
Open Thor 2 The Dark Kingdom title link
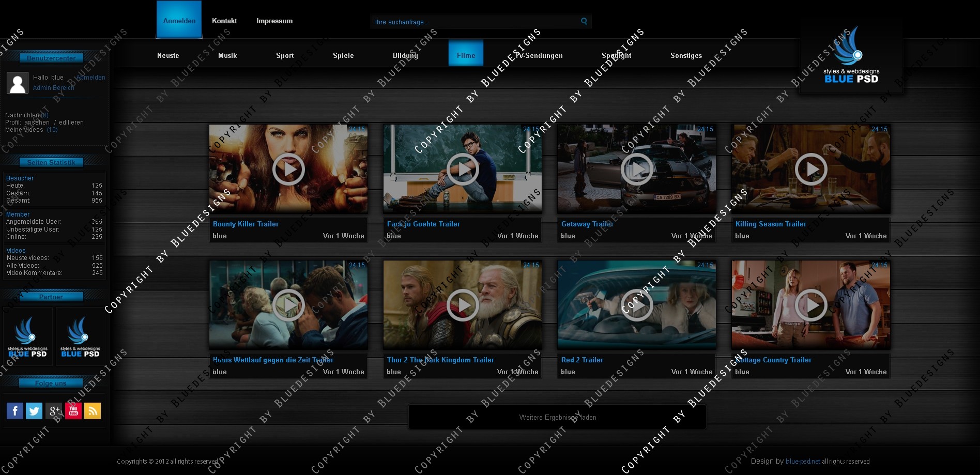pyautogui.click(x=440, y=360)
